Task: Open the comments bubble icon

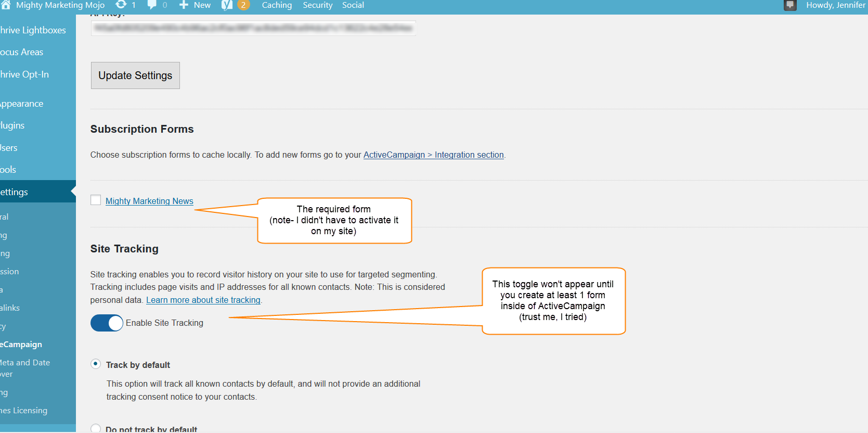Action: [x=152, y=5]
